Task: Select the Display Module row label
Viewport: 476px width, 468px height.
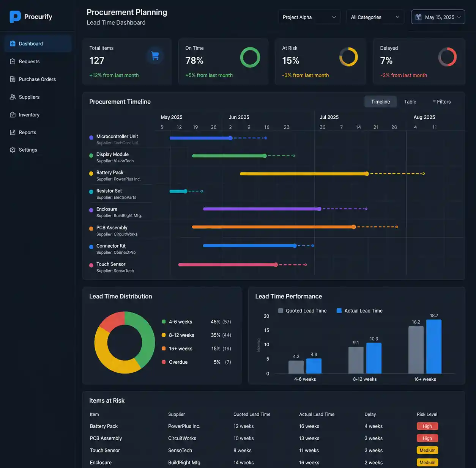Action: coord(112,154)
